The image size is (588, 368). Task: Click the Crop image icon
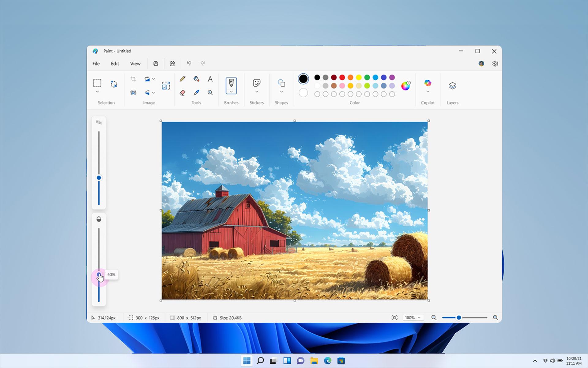click(133, 79)
